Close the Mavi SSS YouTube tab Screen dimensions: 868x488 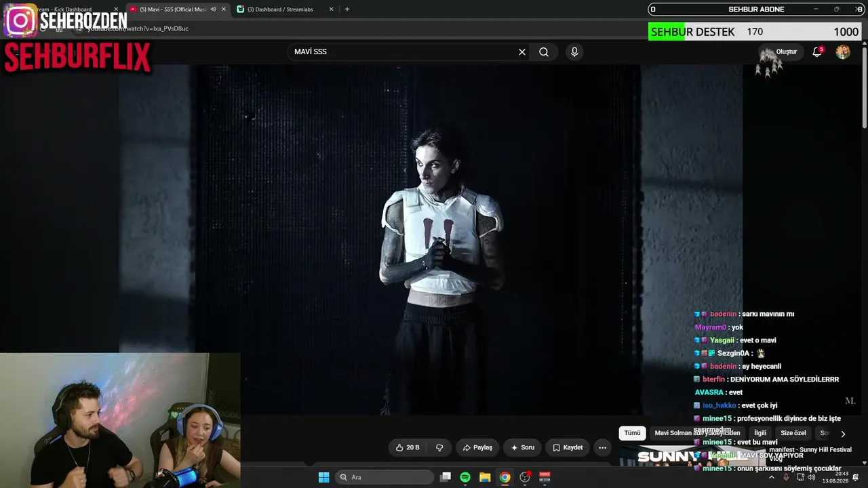pos(224,9)
